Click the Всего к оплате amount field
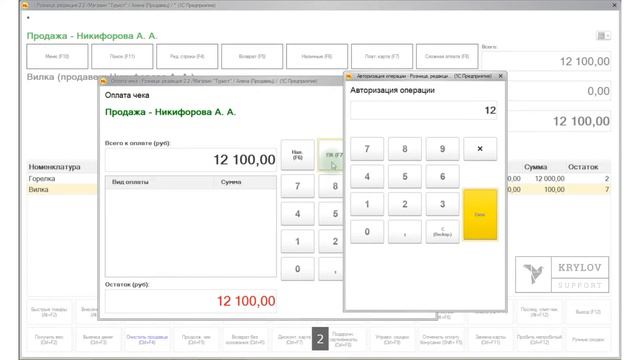 (x=191, y=160)
